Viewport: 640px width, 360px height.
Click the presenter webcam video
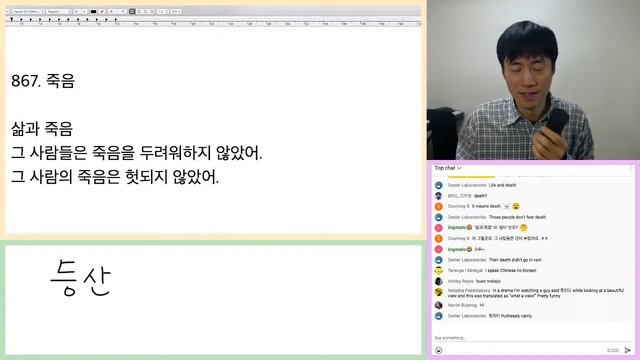(533, 80)
